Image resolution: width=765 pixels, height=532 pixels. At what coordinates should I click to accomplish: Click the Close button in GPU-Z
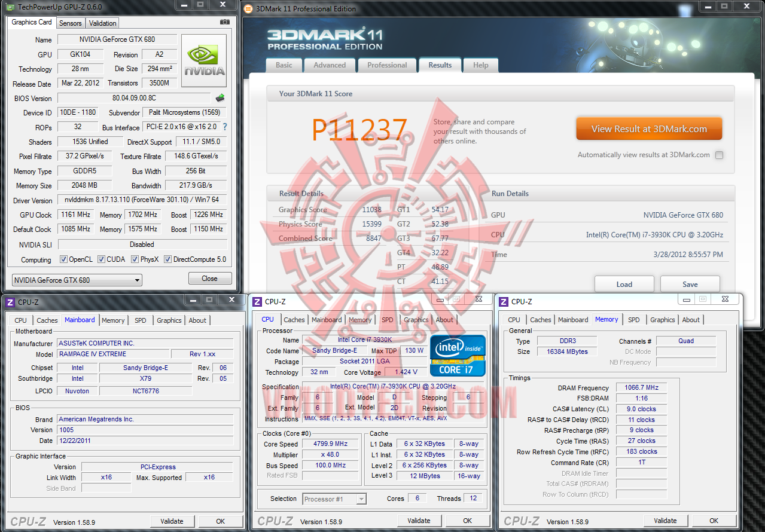pyautogui.click(x=209, y=279)
